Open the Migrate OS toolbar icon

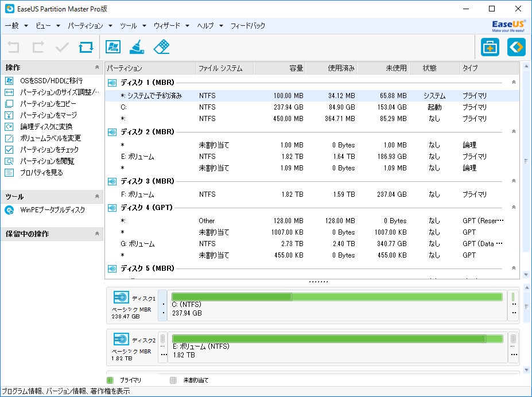[113, 47]
